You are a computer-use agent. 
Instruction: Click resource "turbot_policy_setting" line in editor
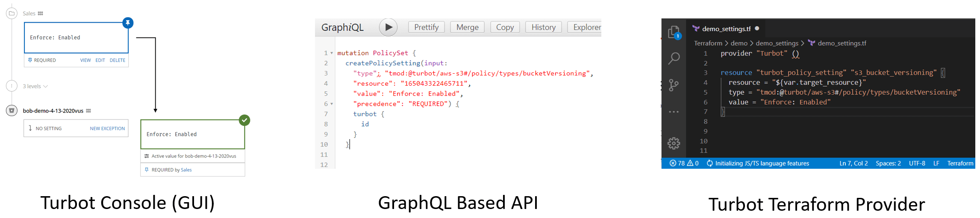click(833, 73)
